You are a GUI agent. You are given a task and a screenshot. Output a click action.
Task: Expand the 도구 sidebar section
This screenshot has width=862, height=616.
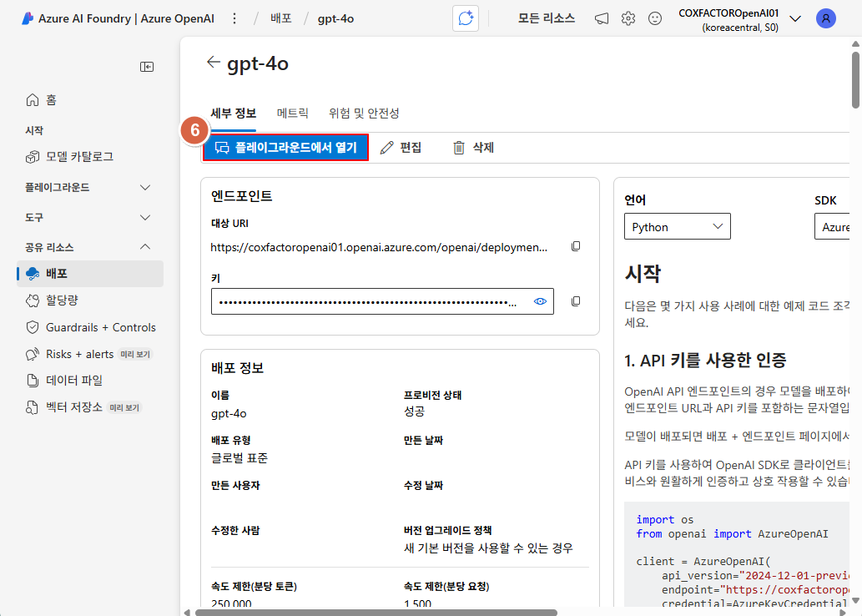pos(88,217)
